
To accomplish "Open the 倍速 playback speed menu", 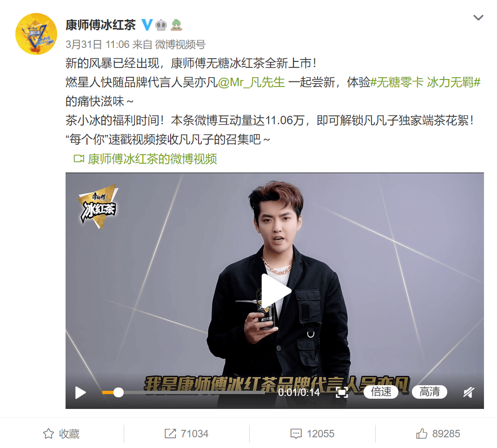I will pyautogui.click(x=381, y=392).
